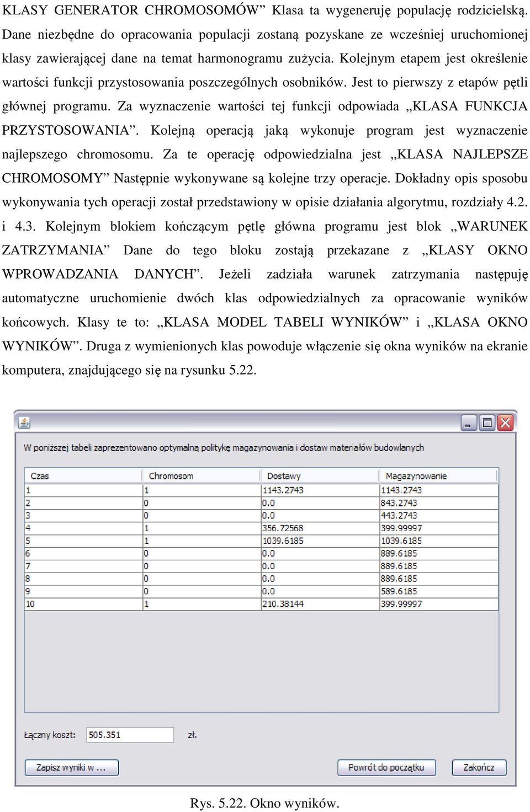Select Czas cell with value 2

(x=83, y=503)
